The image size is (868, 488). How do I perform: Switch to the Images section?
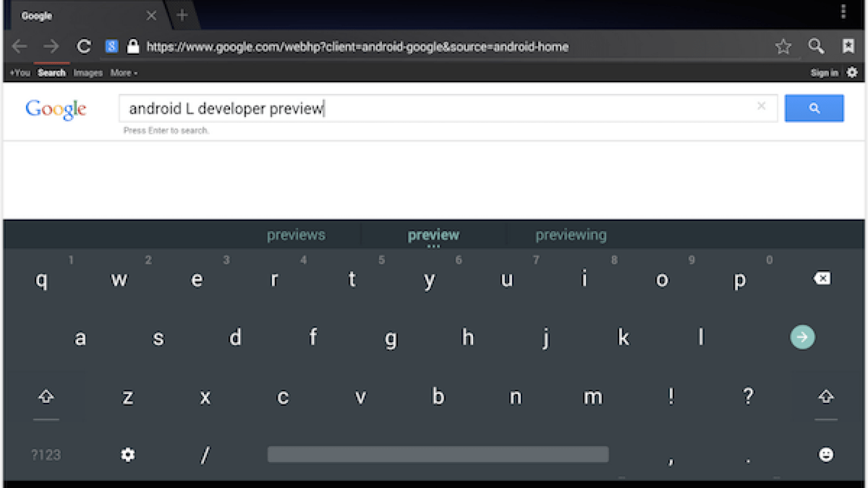click(88, 73)
